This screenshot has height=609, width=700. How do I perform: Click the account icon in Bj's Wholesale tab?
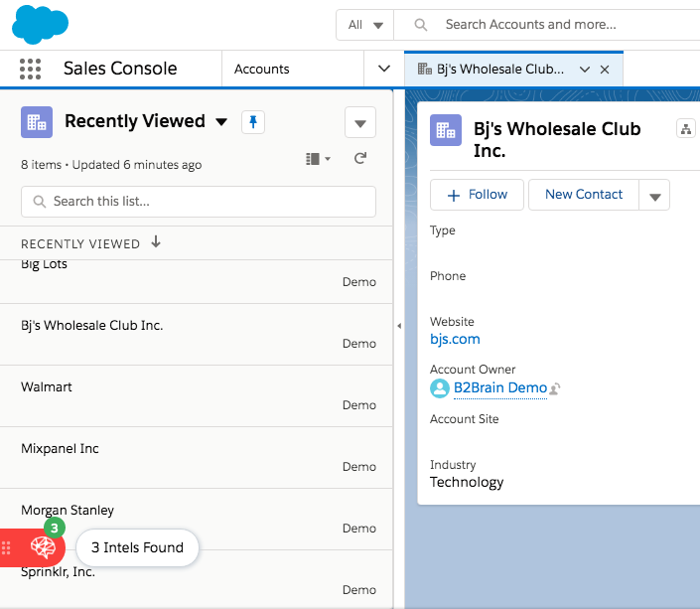click(425, 69)
